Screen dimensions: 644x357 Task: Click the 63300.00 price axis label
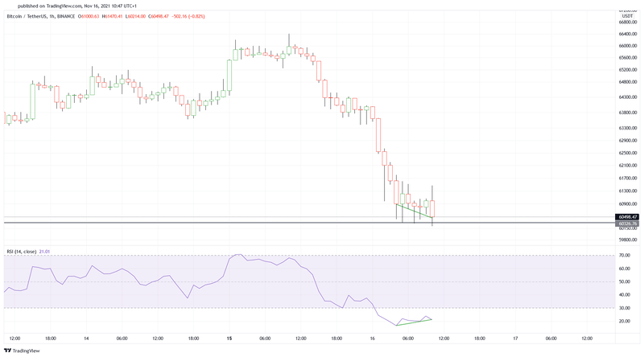[x=628, y=128]
